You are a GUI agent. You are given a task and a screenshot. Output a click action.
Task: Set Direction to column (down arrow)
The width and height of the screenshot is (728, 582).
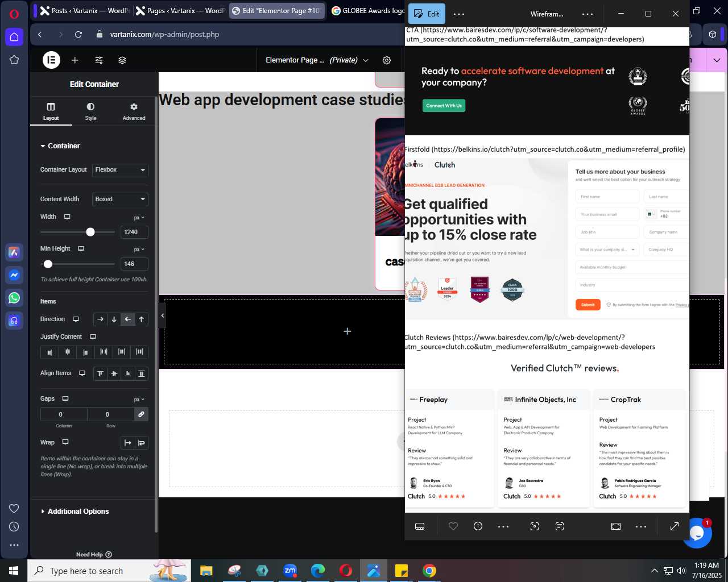114,319
